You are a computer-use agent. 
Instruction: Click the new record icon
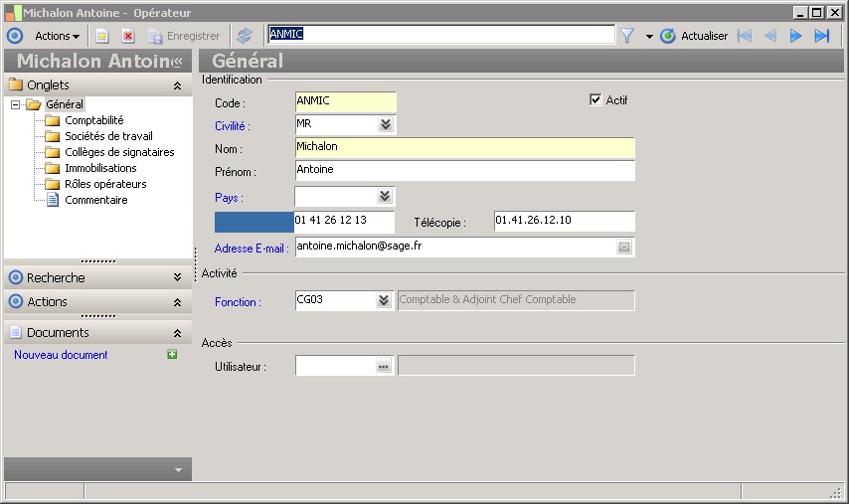point(101,36)
